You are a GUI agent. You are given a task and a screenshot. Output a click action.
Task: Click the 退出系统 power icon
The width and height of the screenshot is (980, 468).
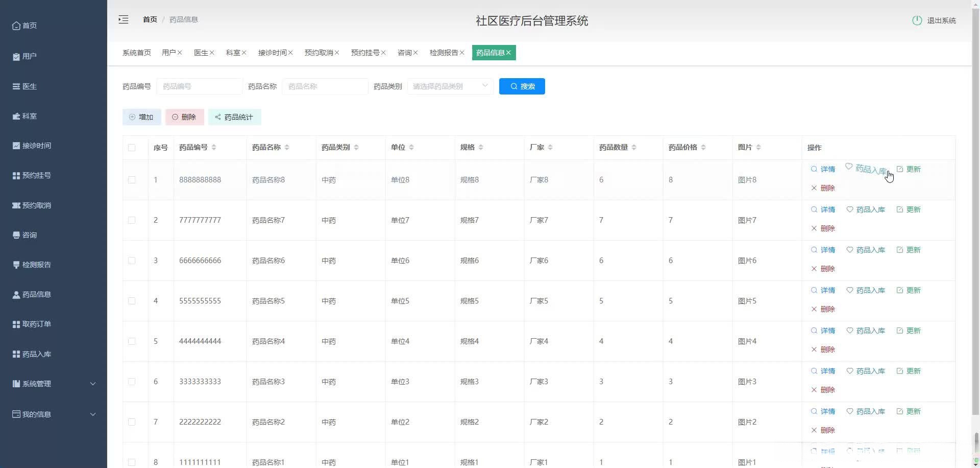click(917, 20)
